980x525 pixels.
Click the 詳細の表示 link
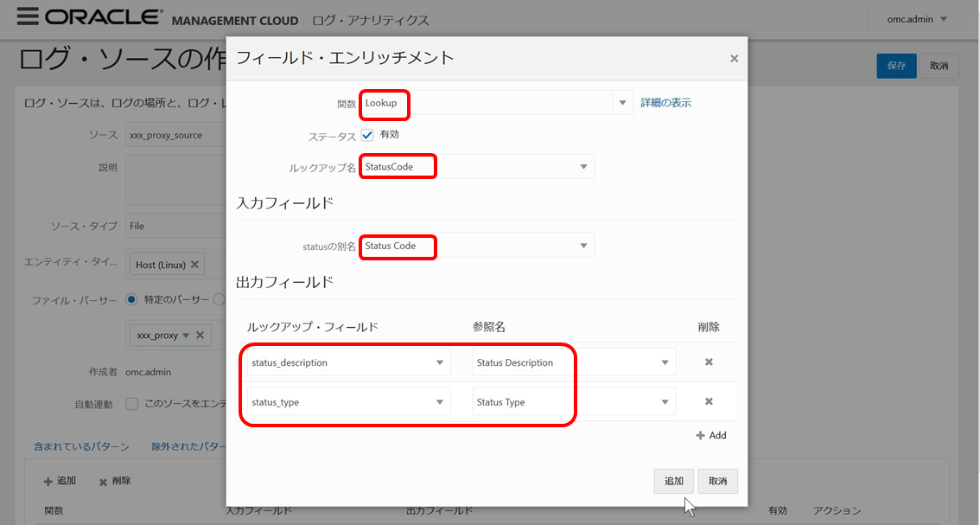click(665, 103)
